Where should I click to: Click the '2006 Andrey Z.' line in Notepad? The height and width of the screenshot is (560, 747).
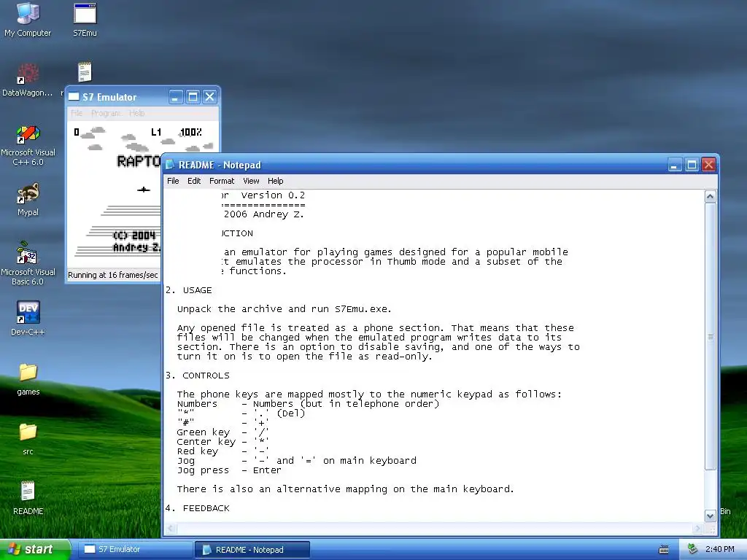(263, 214)
